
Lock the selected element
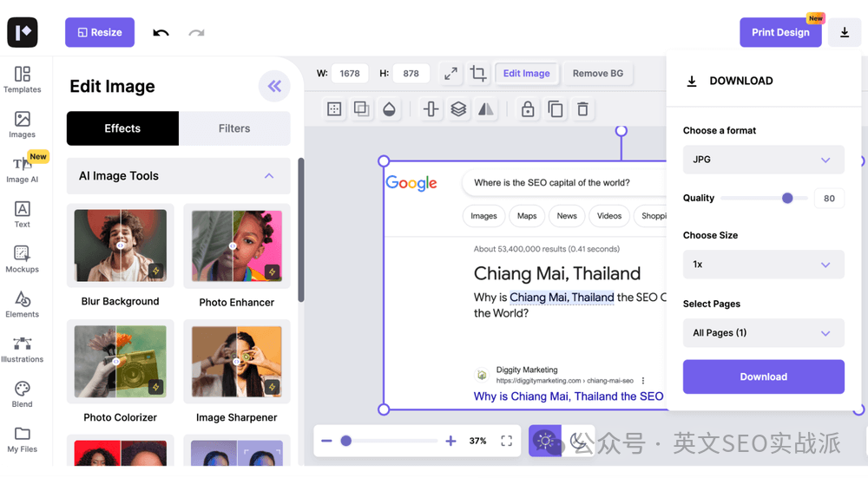(x=528, y=109)
